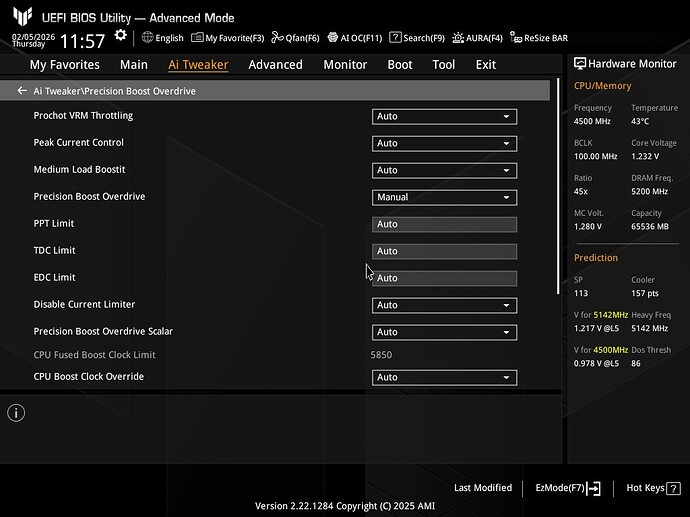Toggle ReSize BAR icon
690x517 pixels.
[x=516, y=37]
